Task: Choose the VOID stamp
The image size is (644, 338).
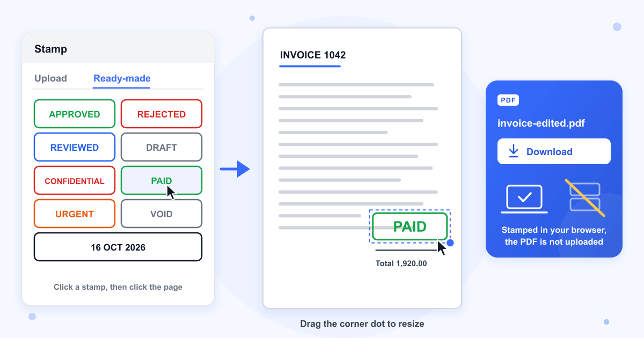Action: tap(162, 214)
